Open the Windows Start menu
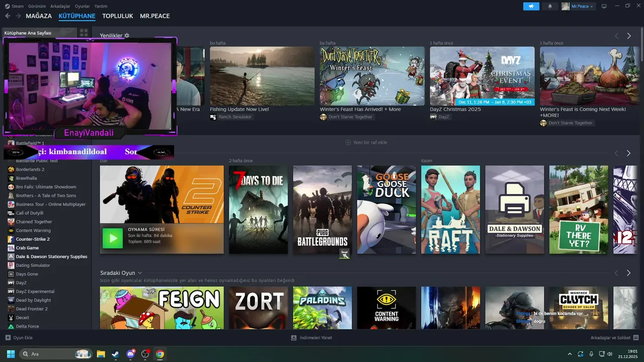Screen dimensions: 644x362 click(x=11, y=354)
